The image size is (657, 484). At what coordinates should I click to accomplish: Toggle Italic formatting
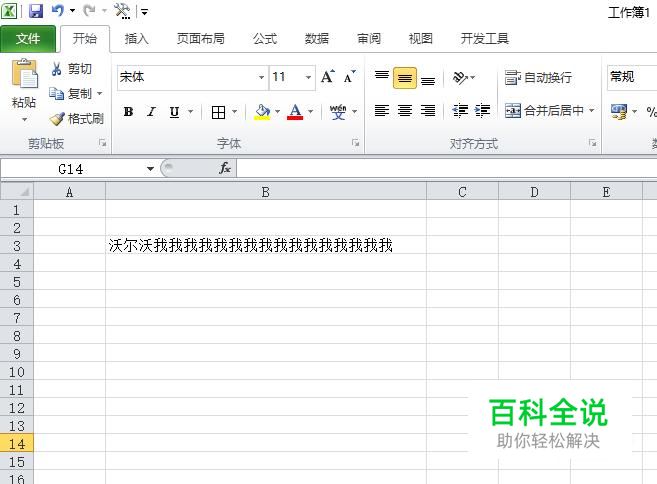coord(151,112)
